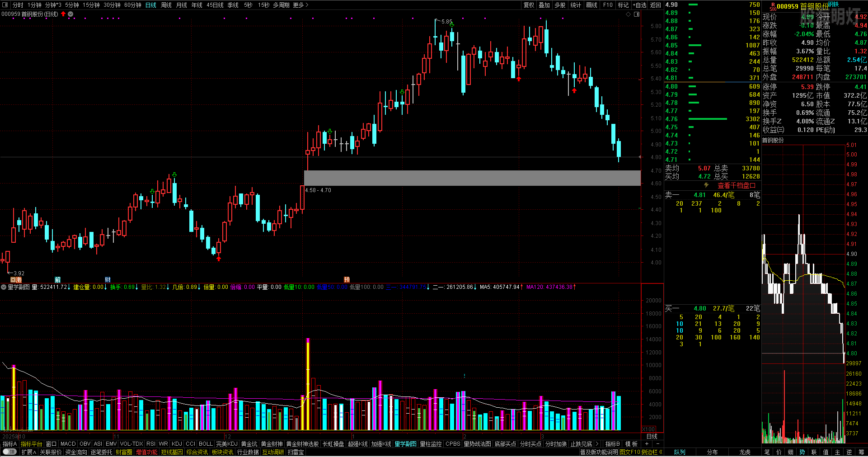Screen dimensions: 868x457
Task: Expand the 扩展 panel
Action: 28,452
